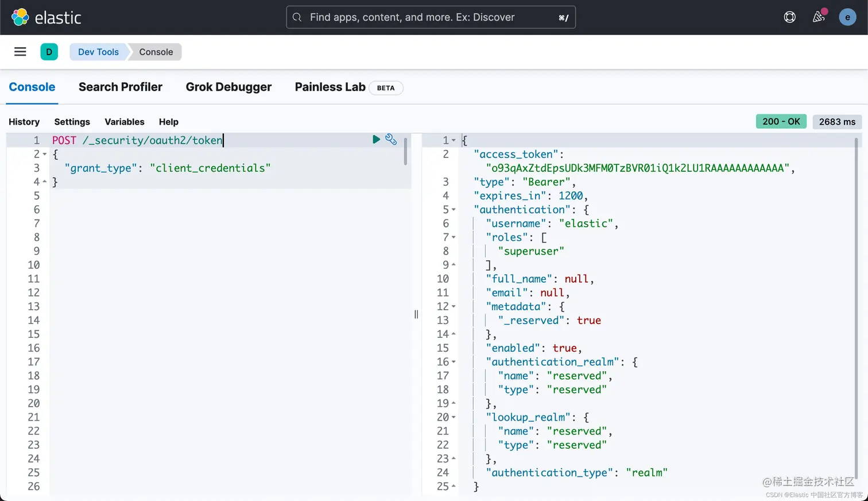
Task: Click the "enabled": true line
Action: (534, 348)
